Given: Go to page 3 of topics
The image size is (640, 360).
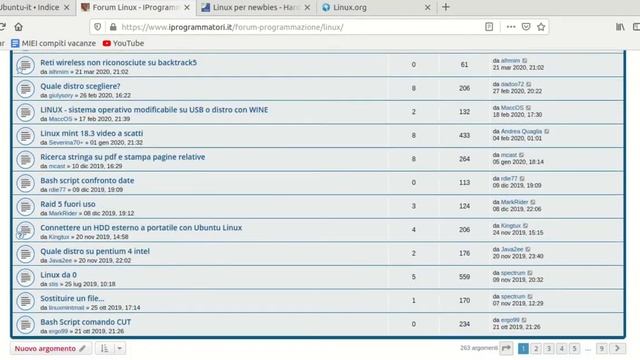Looking at the screenshot, I should point(549,349).
